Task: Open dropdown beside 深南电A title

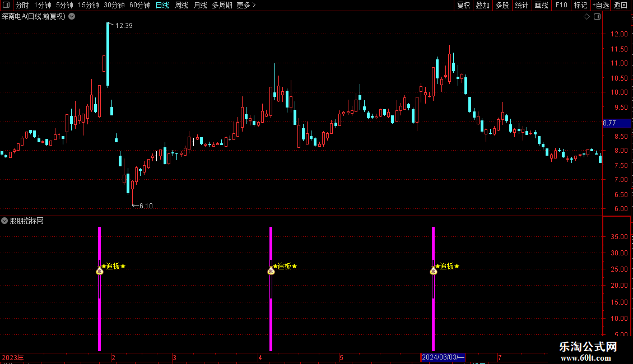Action: [x=72, y=17]
